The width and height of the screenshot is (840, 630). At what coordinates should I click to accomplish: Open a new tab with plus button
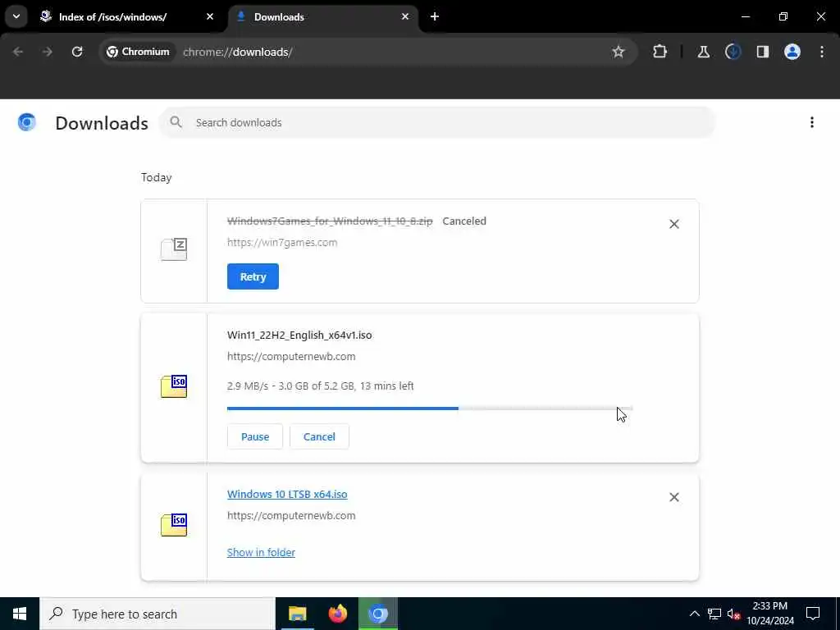coord(435,16)
